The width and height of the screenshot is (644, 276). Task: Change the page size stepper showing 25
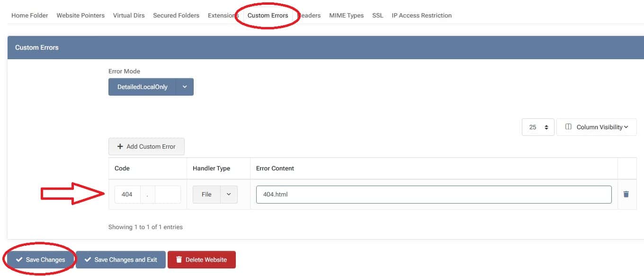(538, 127)
